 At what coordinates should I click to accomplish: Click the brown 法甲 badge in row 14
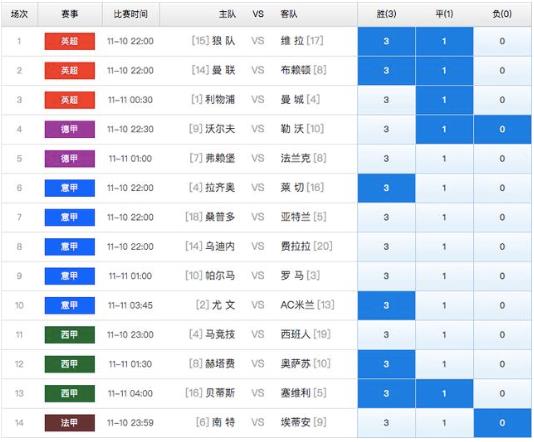click(70, 423)
